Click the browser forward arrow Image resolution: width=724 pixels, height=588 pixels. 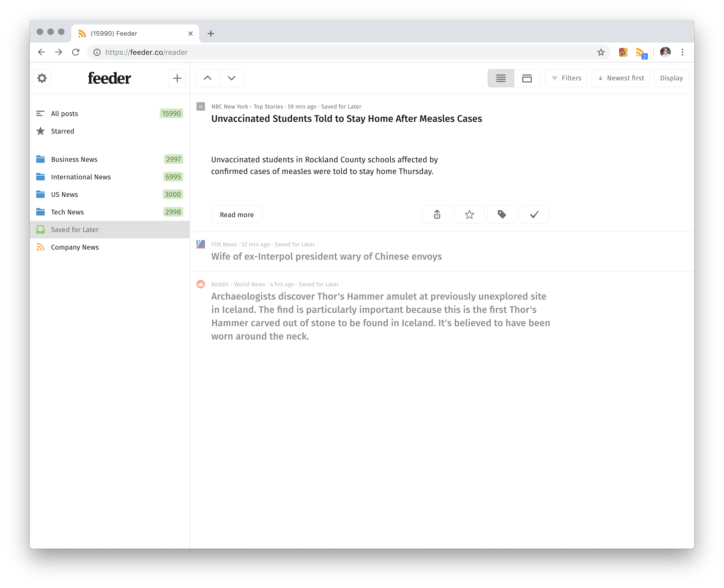[x=59, y=52]
